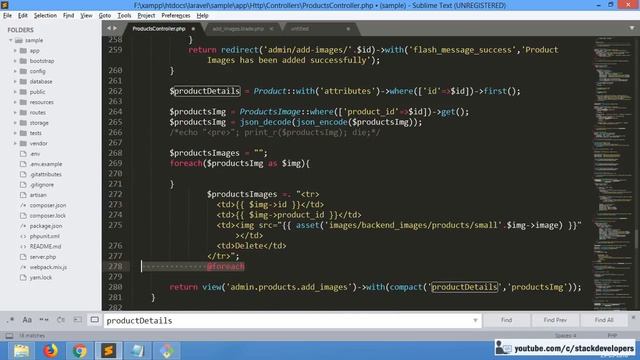Click the composer.lock file icon

pyautogui.click(x=23, y=216)
